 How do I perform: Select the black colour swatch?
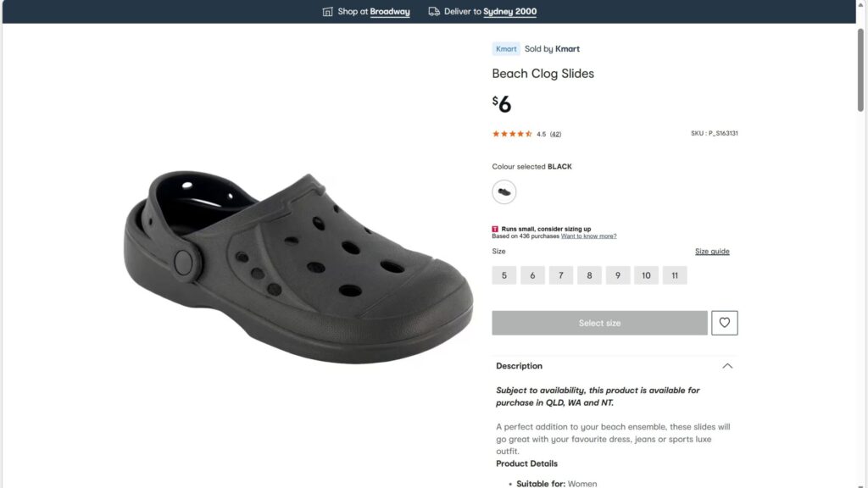point(504,192)
